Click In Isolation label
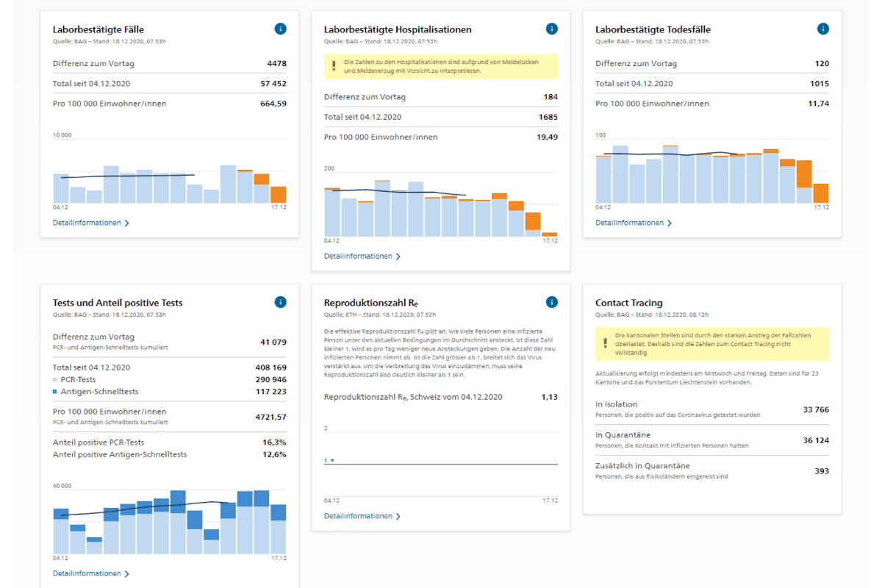Screen dimensions: 882x588 tap(617, 404)
